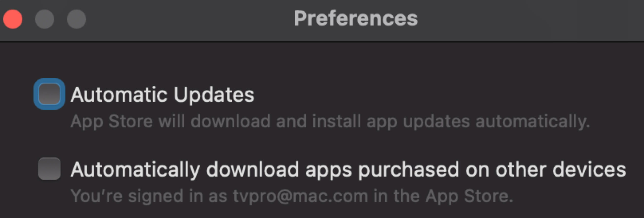Click the word "automatically." ending the updates description

(532, 122)
